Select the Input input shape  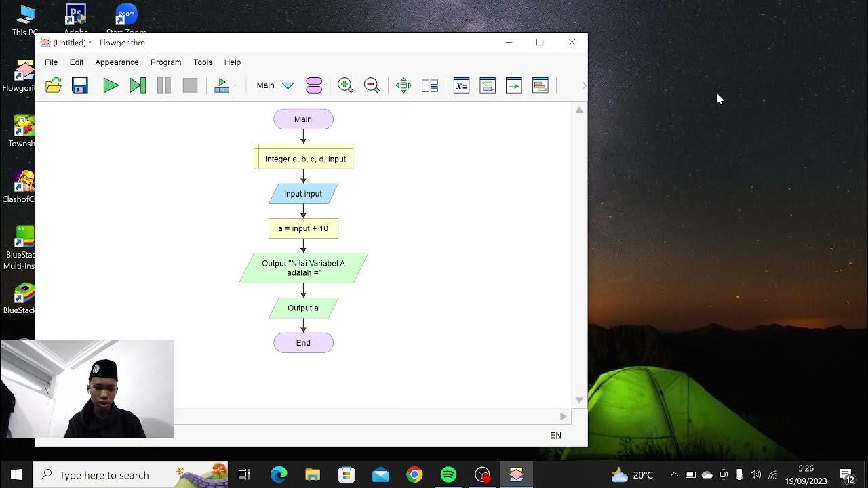pyautogui.click(x=303, y=194)
